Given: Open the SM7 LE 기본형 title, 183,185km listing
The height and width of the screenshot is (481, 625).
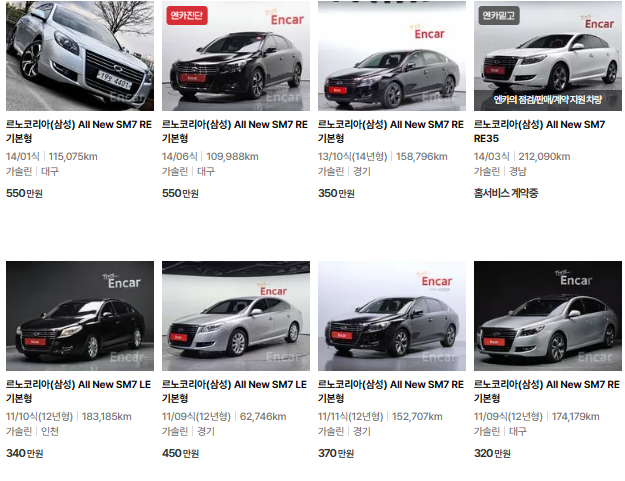Looking at the screenshot, I should [x=79, y=391].
